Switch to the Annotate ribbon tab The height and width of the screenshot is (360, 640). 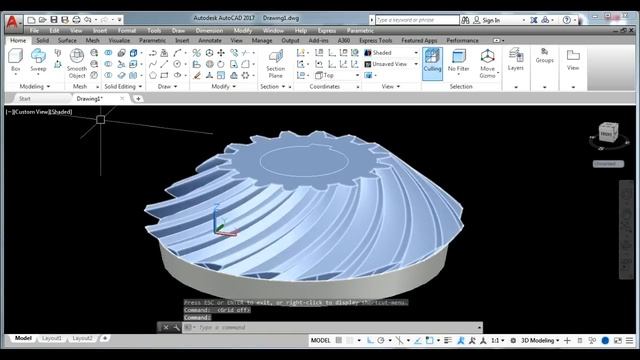(x=210, y=40)
